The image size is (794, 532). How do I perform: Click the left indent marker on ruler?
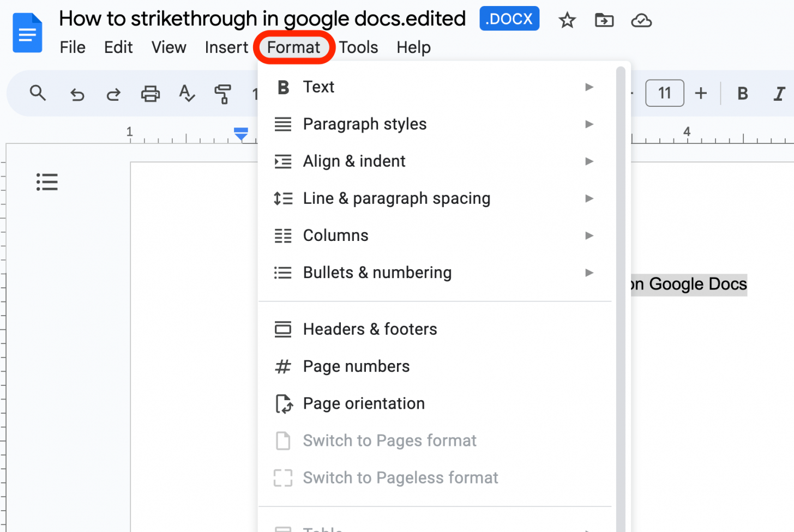coord(241,134)
